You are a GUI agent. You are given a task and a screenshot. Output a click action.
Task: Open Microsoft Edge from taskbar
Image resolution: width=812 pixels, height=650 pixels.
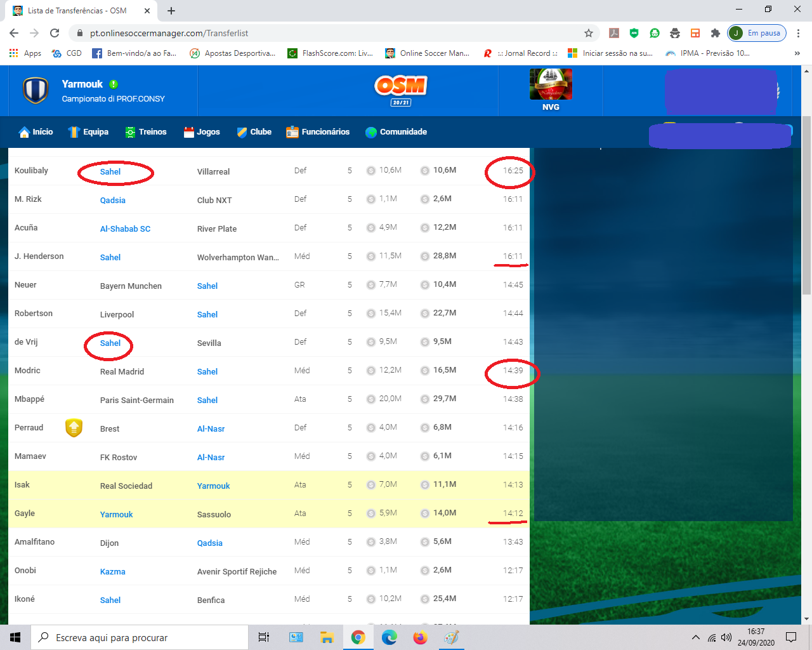coord(389,637)
